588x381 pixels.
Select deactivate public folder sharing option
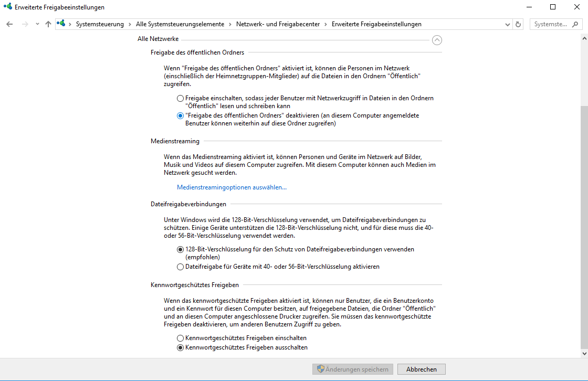point(181,115)
